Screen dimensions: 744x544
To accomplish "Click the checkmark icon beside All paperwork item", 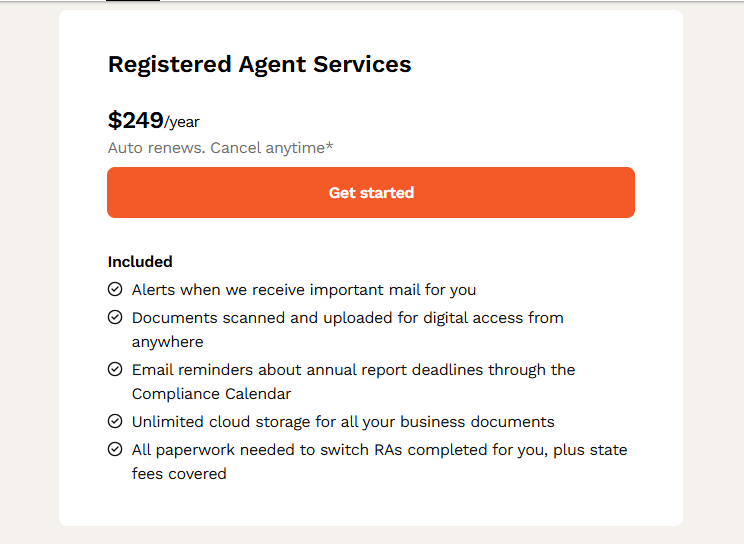I will click(115, 449).
